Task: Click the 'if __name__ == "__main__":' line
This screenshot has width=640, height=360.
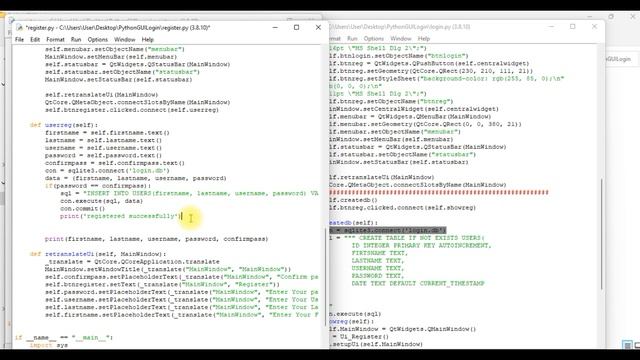Action: coord(64,338)
